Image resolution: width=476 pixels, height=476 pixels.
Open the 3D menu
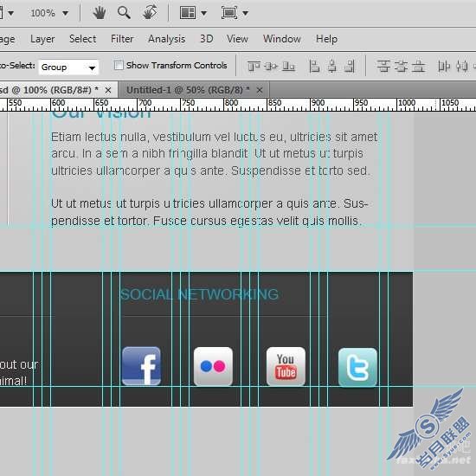point(207,39)
